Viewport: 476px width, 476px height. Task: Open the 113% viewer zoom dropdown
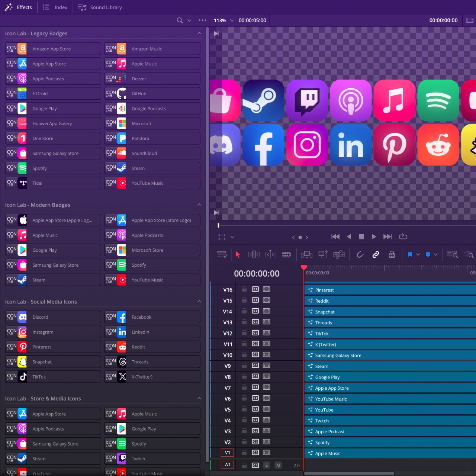point(224,20)
